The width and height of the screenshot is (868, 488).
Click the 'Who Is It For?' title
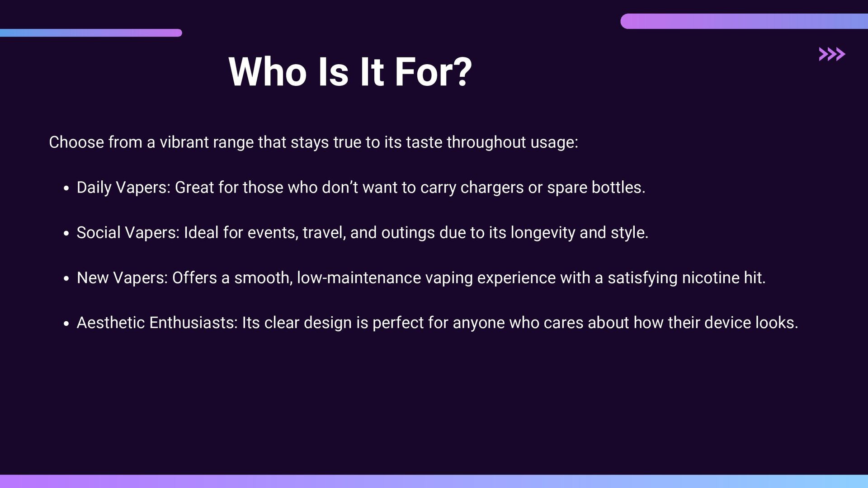[x=350, y=72]
